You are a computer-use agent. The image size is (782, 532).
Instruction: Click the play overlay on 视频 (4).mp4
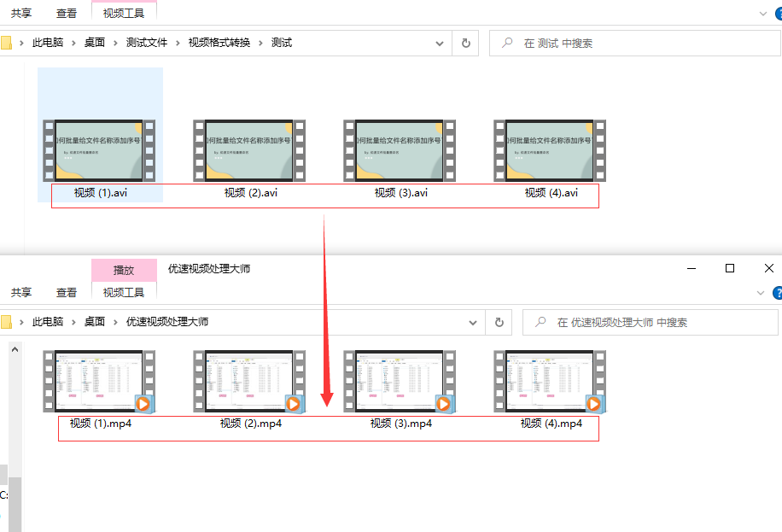coord(594,403)
